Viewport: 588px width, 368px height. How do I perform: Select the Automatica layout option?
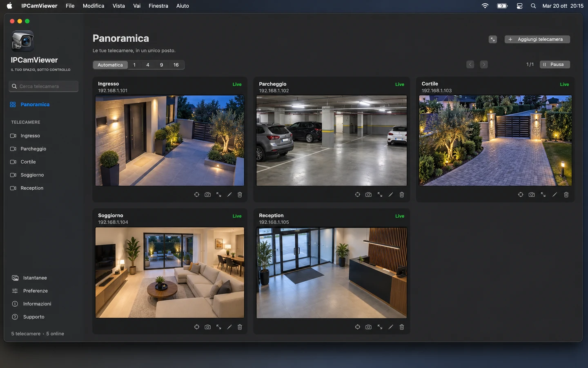110,65
